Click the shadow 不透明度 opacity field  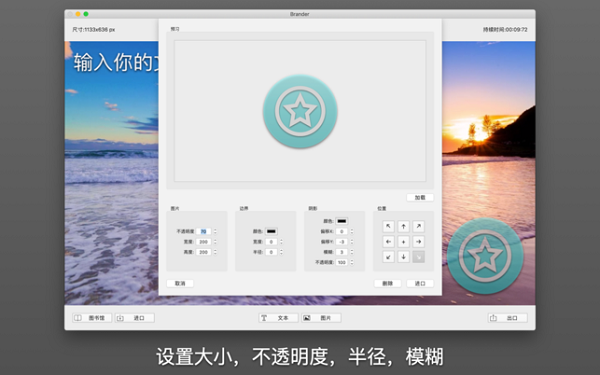pyautogui.click(x=342, y=262)
